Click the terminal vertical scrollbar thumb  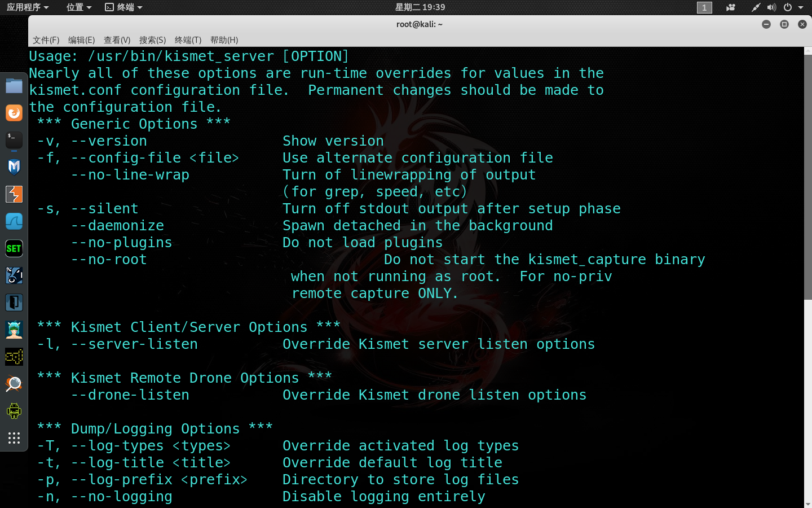coord(807,177)
